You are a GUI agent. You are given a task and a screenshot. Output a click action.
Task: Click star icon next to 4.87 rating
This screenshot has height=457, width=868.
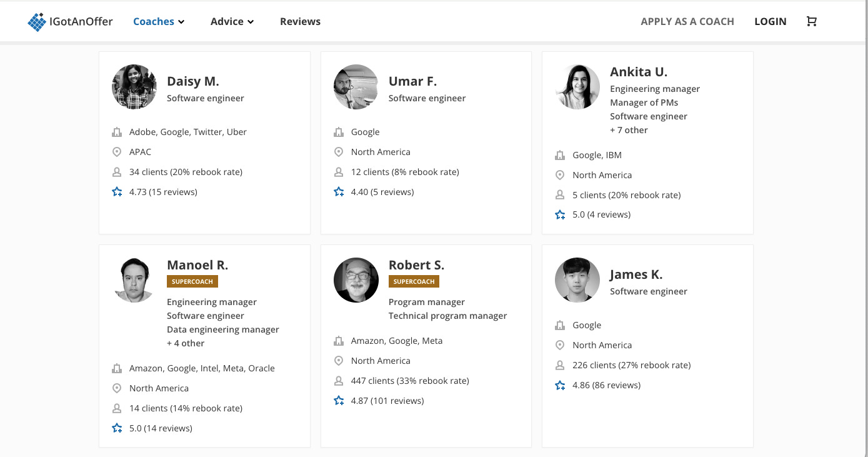click(x=339, y=401)
